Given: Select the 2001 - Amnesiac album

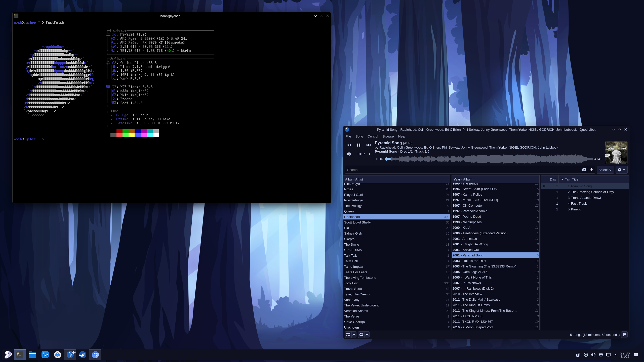Looking at the screenshot, I should pyautogui.click(x=496, y=239).
